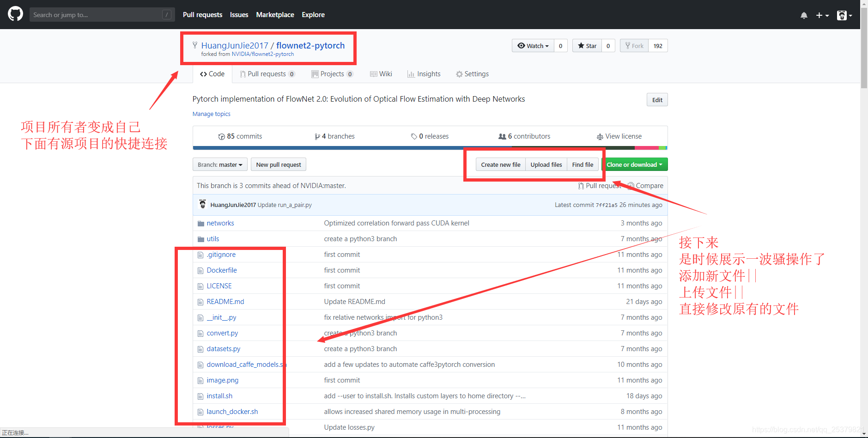Open Explore in top navigation
This screenshot has width=868, height=438.
313,15
